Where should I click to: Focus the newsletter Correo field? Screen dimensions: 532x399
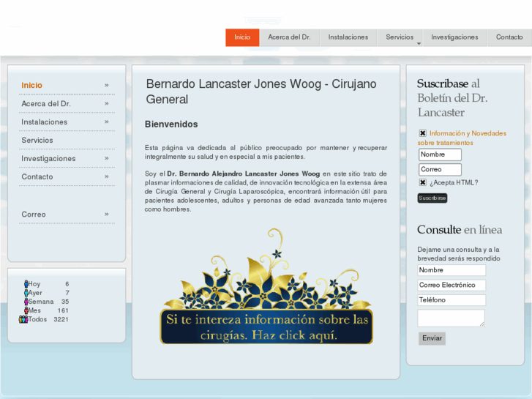coord(440,169)
